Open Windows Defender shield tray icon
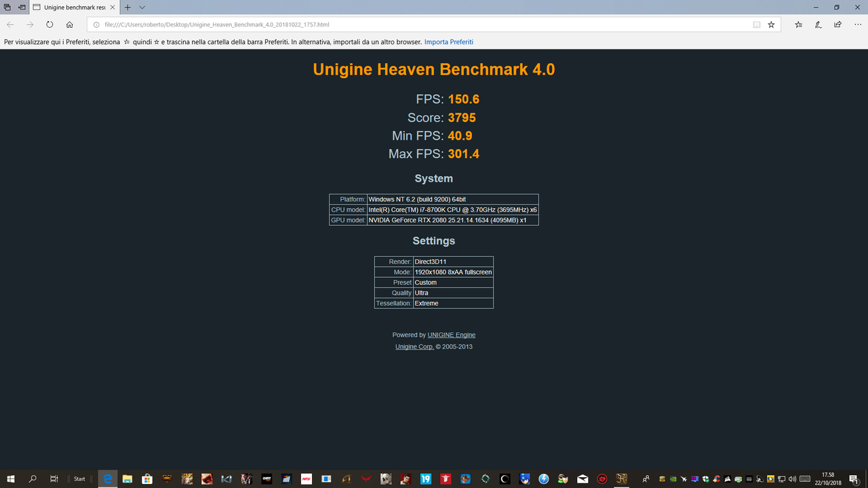This screenshot has height=488, width=868. [x=705, y=479]
